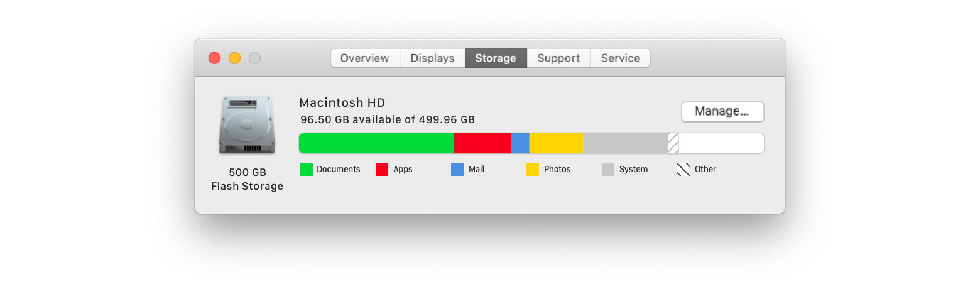The width and height of the screenshot is (980, 289).
Task: Click the white free space segment of bar
Action: tap(721, 143)
